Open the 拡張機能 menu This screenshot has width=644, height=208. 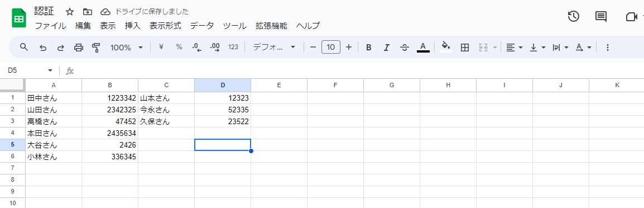[x=271, y=26]
